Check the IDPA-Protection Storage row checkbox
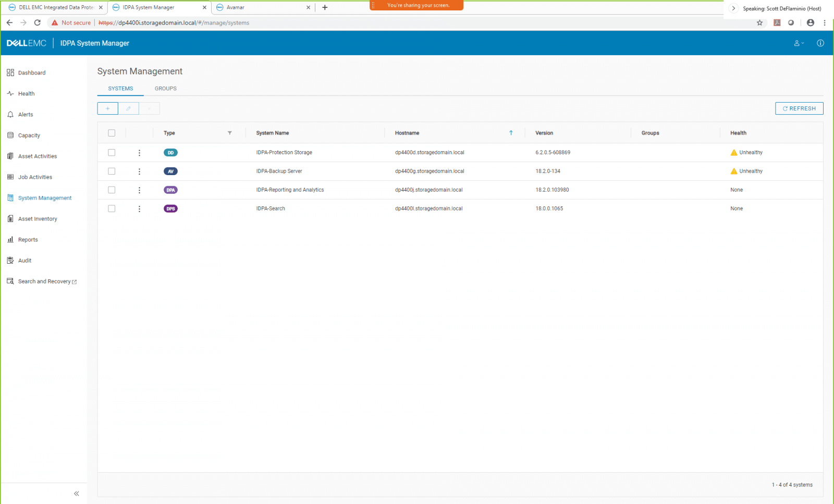Image resolution: width=834 pixels, height=504 pixels. click(x=112, y=153)
